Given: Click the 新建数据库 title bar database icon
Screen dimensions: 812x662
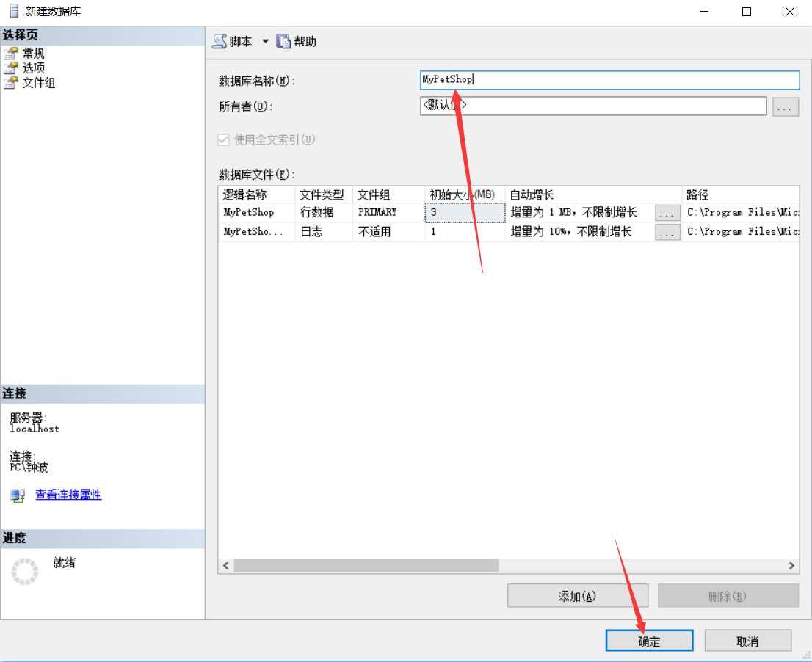Looking at the screenshot, I should click(14, 11).
